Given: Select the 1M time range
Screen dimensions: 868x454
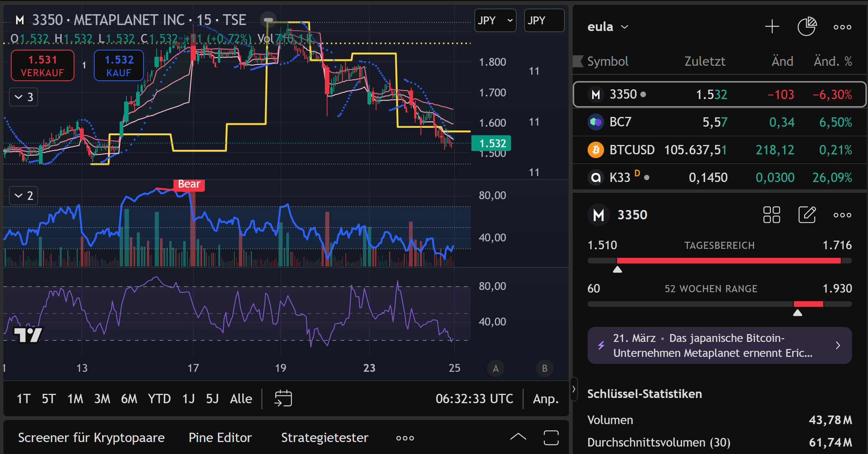Looking at the screenshot, I should pyautogui.click(x=76, y=399).
